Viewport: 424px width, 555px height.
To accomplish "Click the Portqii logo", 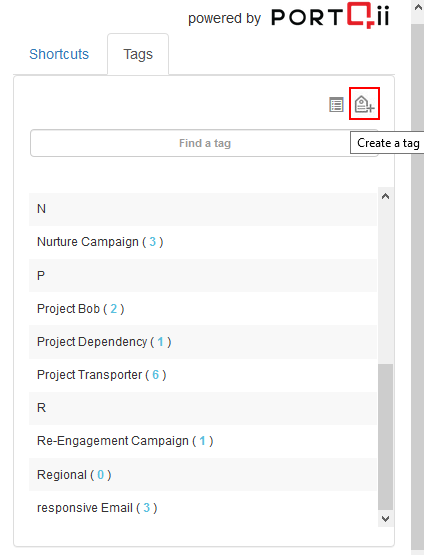I will click(330, 16).
